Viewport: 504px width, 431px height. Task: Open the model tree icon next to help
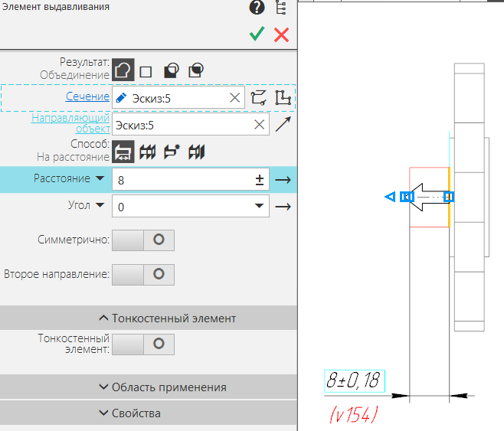[x=281, y=8]
